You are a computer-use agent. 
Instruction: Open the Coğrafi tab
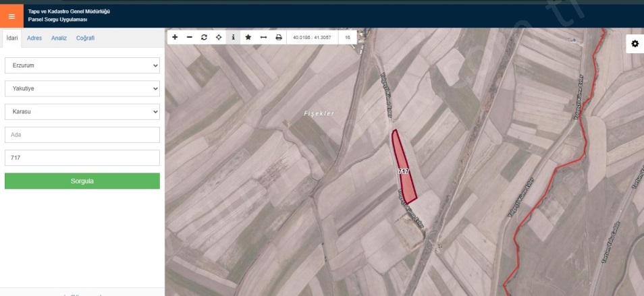click(x=85, y=38)
